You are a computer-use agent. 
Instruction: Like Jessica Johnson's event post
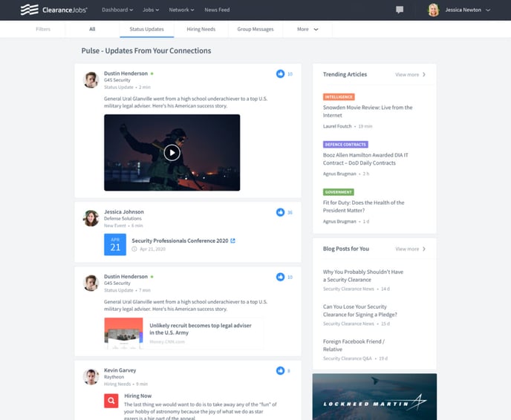pos(280,212)
